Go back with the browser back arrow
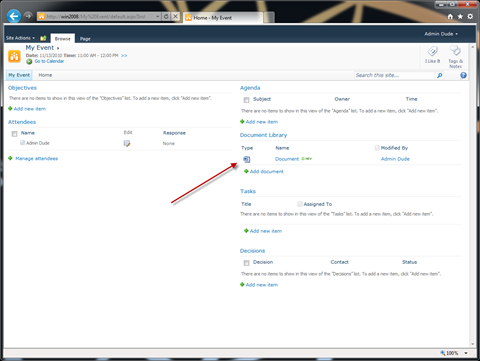480x361 pixels. click(14, 16)
